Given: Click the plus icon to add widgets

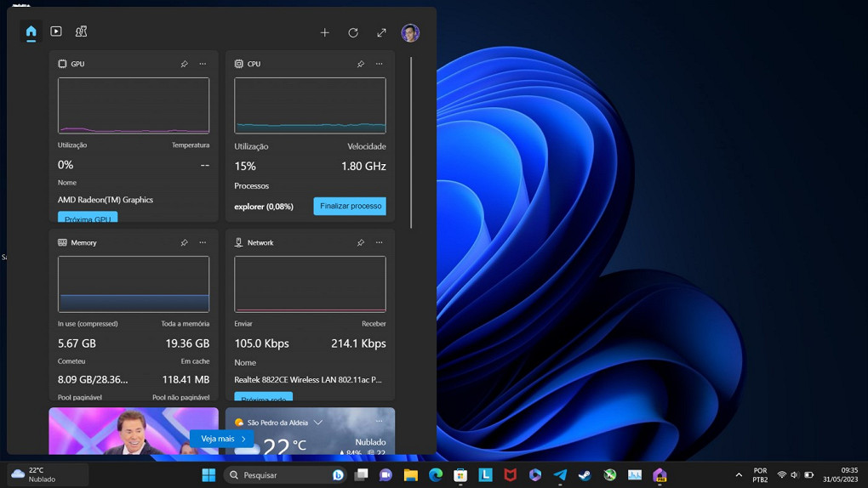Looking at the screenshot, I should [324, 32].
